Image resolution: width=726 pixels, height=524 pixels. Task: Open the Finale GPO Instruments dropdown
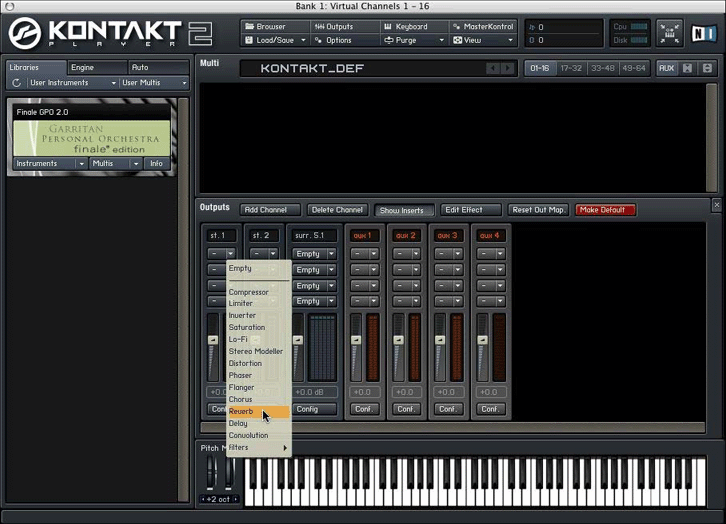[50, 163]
